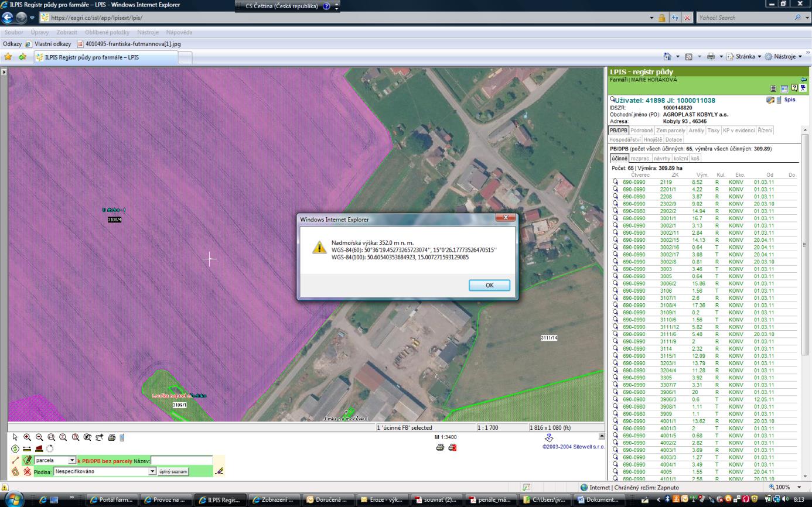The image size is (812, 507).
Task: Switch to the rozprac. sub-tab
Action: click(x=641, y=158)
